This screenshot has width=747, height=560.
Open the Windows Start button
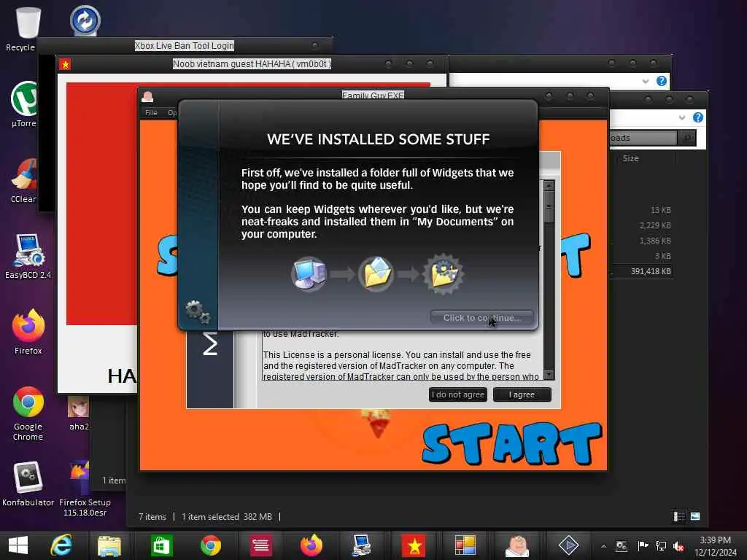(x=18, y=545)
